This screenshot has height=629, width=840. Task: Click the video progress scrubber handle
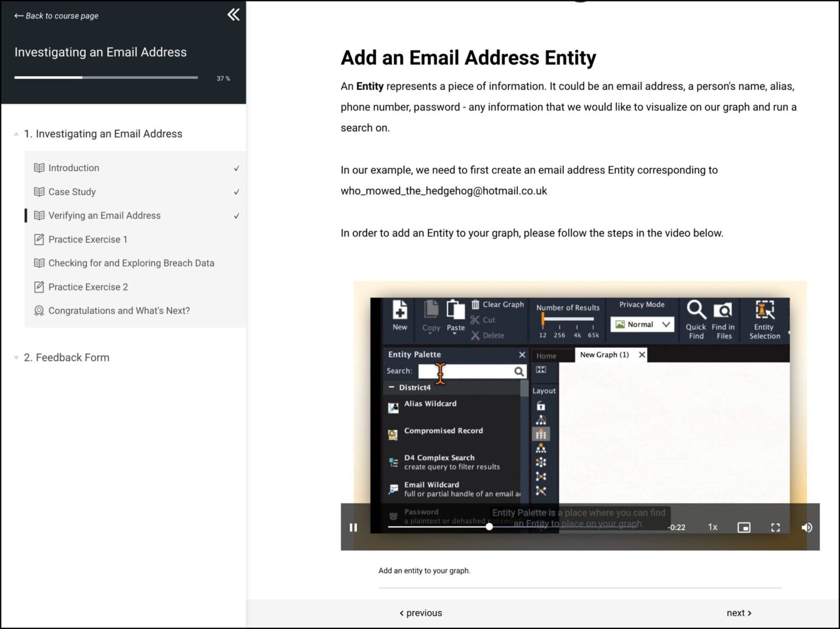pyautogui.click(x=489, y=527)
